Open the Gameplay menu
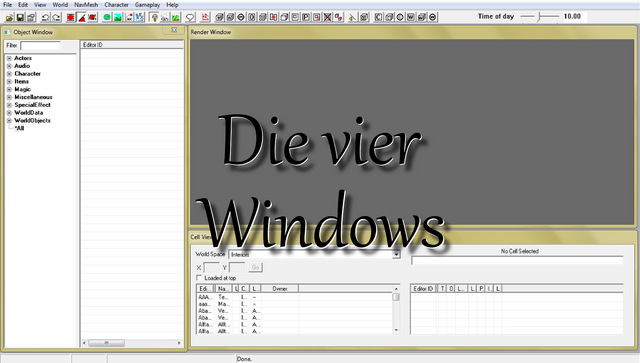The width and height of the screenshot is (640, 363). click(x=147, y=5)
